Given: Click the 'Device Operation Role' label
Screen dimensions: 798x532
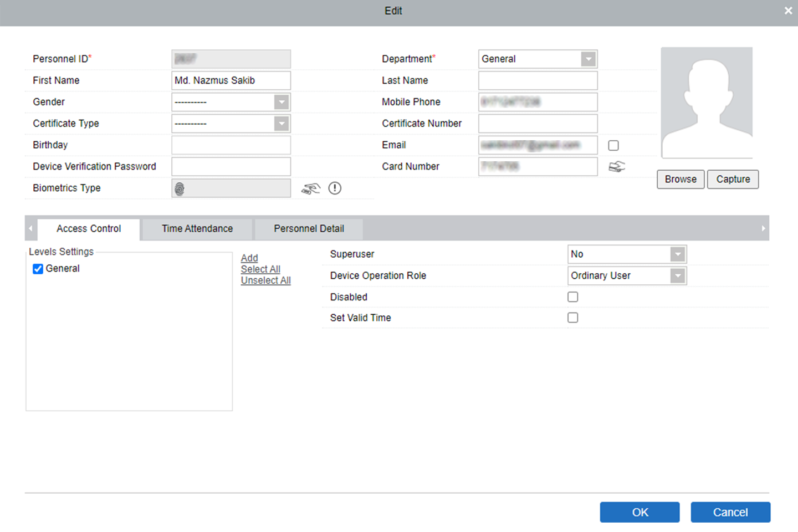Looking at the screenshot, I should click(x=378, y=276).
